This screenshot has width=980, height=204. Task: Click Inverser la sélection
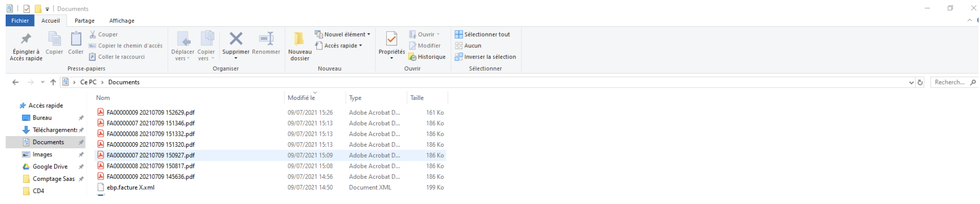point(485,57)
